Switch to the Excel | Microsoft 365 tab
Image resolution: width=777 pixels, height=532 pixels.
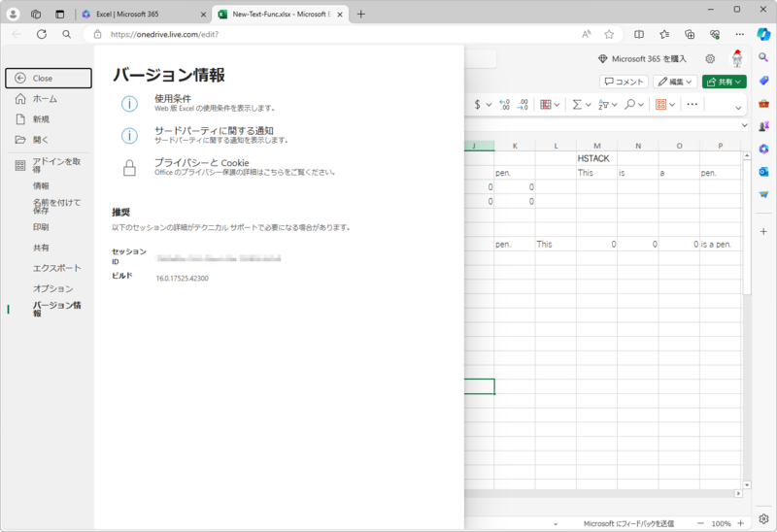coord(136,15)
